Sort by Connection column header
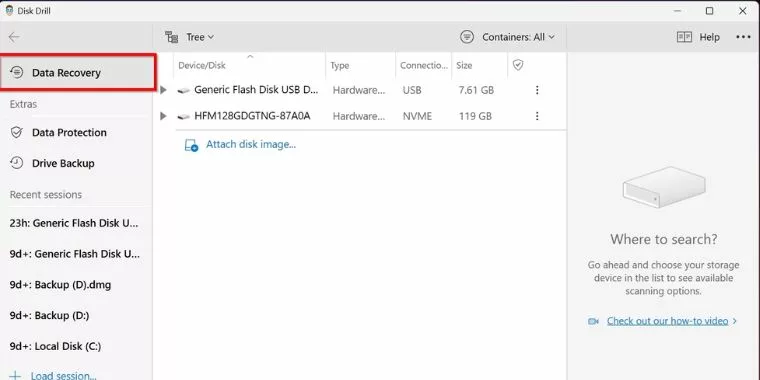760x380 pixels. [424, 65]
